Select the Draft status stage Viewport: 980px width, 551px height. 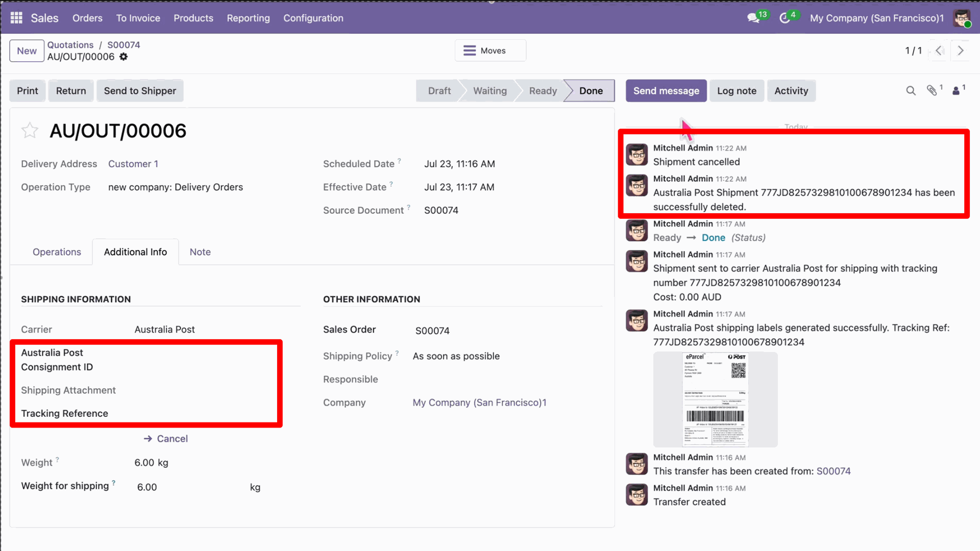[439, 91]
